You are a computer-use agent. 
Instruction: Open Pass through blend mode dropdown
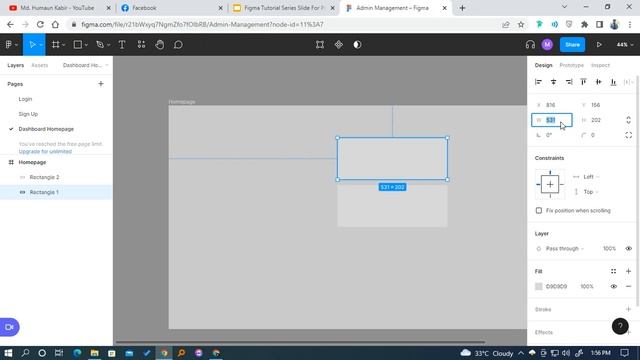click(564, 249)
